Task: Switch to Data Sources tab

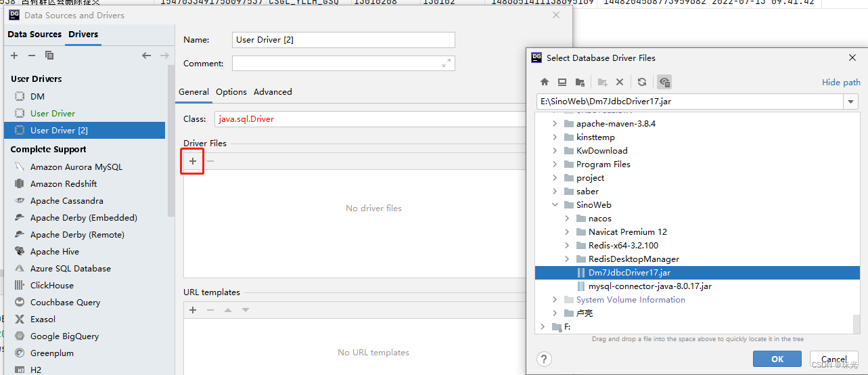Action: (x=35, y=34)
